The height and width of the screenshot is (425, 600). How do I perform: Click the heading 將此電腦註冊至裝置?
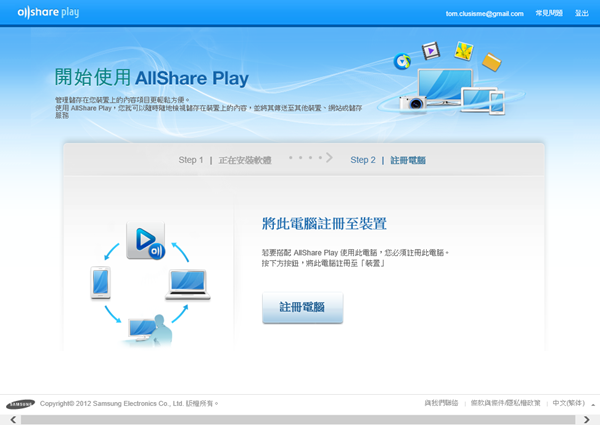[x=324, y=223]
